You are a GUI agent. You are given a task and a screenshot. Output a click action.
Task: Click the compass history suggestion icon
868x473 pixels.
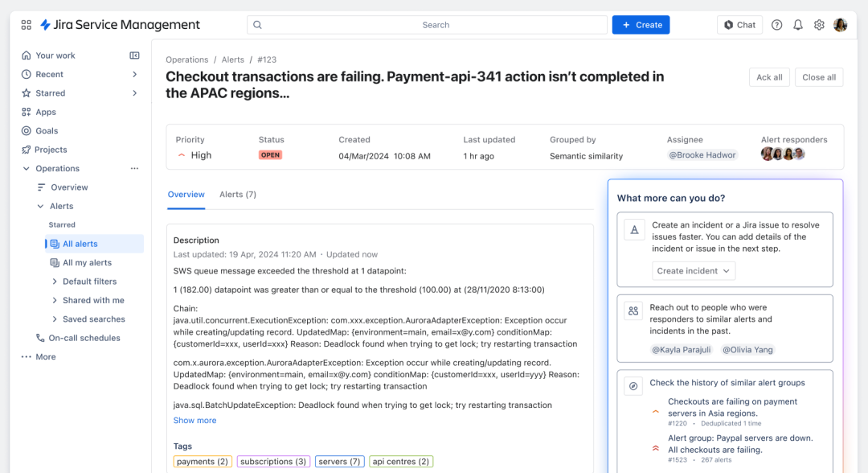[x=633, y=386]
